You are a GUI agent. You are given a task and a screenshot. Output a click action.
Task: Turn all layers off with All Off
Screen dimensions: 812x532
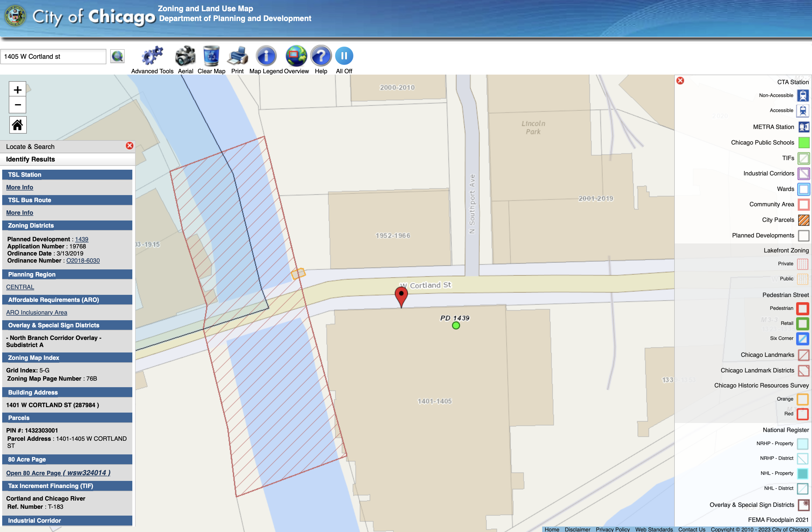pyautogui.click(x=344, y=56)
